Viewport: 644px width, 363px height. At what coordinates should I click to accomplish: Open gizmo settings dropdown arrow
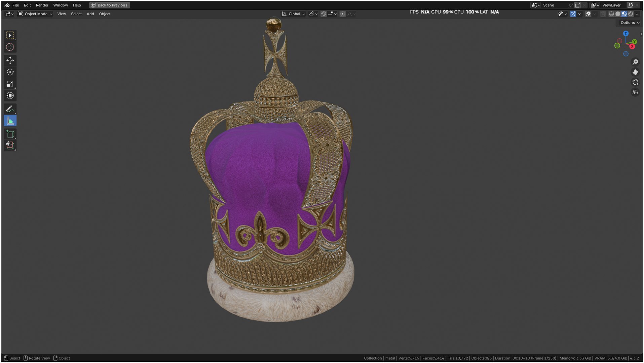tap(579, 14)
